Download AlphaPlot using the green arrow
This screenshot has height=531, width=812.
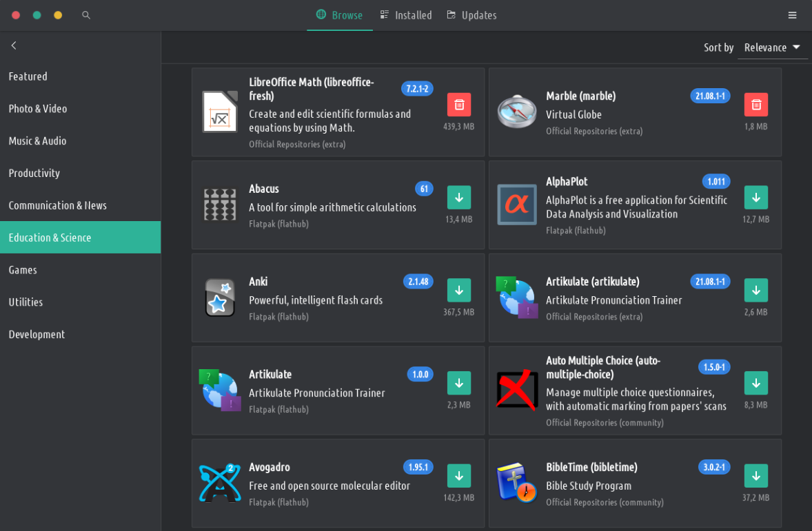[x=756, y=198]
